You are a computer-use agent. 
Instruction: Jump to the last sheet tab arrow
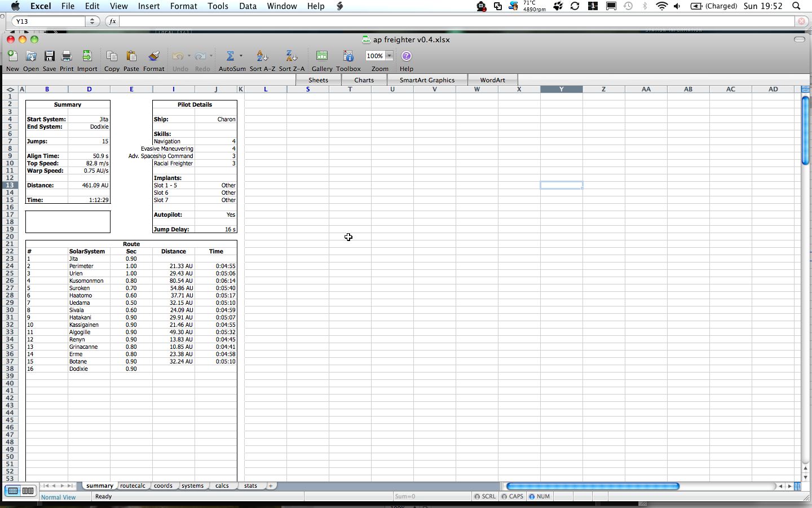[x=70, y=486]
